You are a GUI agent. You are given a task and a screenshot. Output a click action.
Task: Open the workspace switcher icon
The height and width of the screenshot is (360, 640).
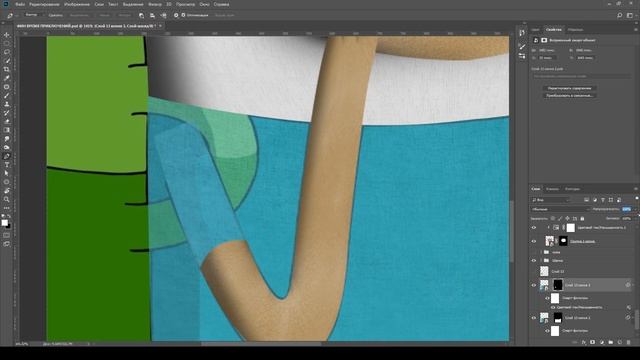[630, 15]
